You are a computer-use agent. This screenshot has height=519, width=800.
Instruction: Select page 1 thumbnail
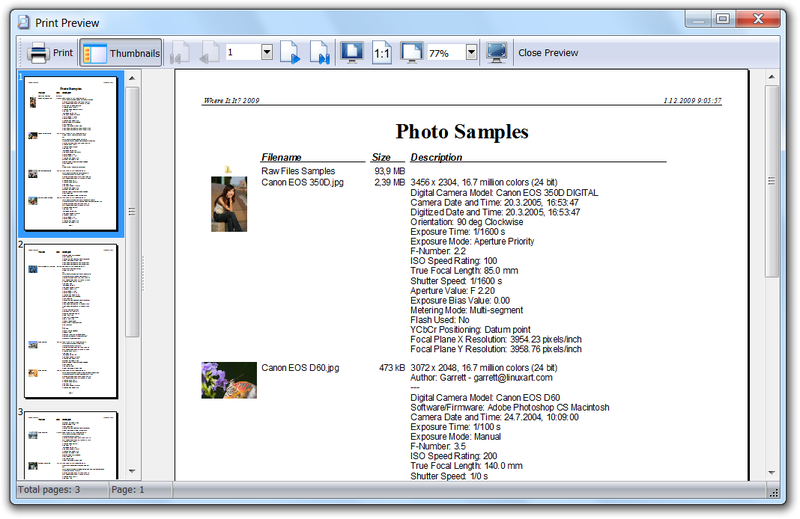click(71, 154)
